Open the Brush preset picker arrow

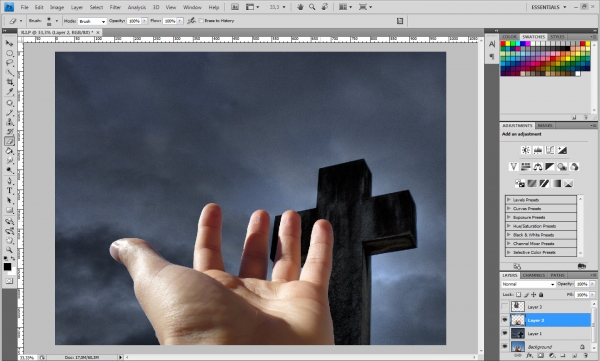[x=57, y=21]
